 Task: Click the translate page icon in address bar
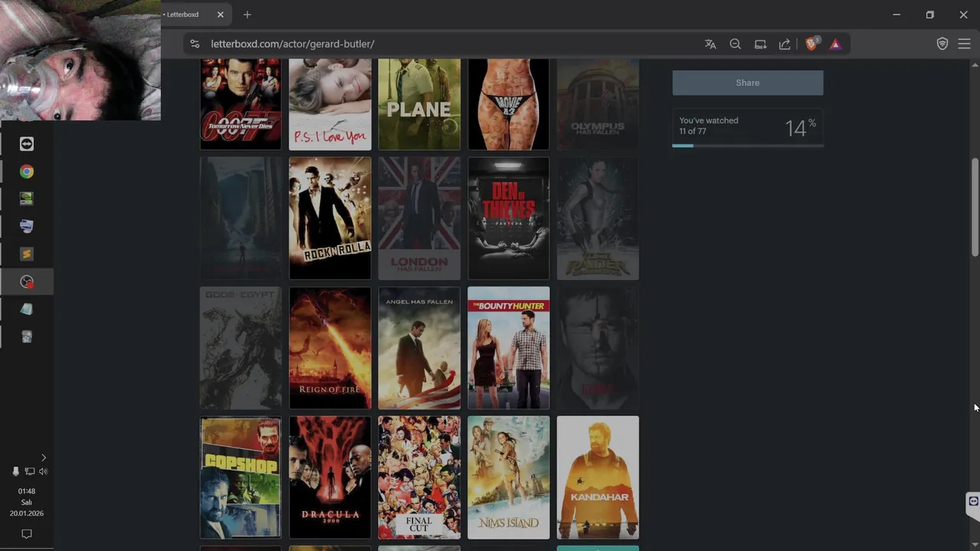(710, 44)
